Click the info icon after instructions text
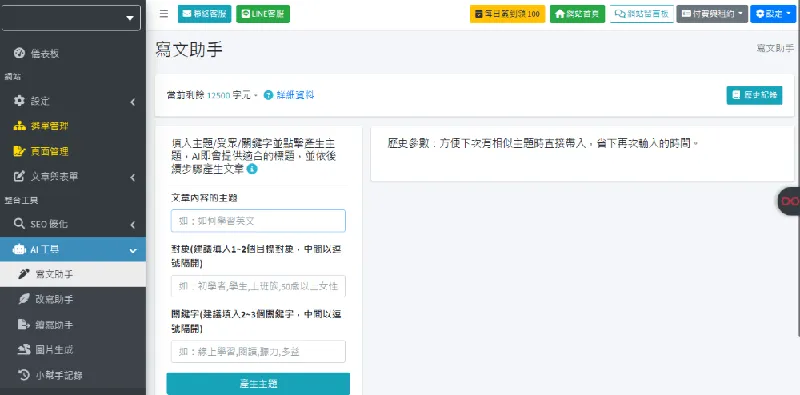The width and height of the screenshot is (800, 395). [x=252, y=169]
